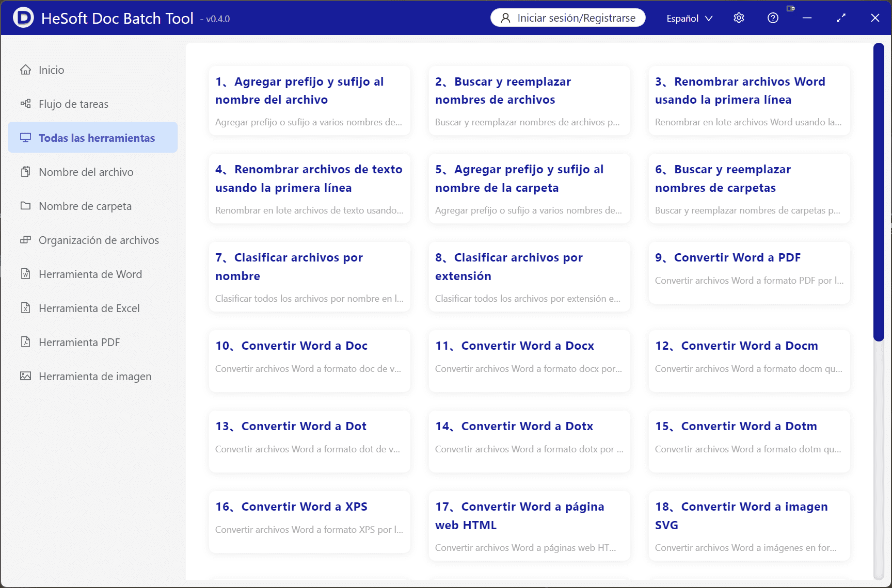Click description 'Convertir archivos Word a formato dotx por ...'
The width and height of the screenshot is (892, 588).
pyautogui.click(x=529, y=449)
